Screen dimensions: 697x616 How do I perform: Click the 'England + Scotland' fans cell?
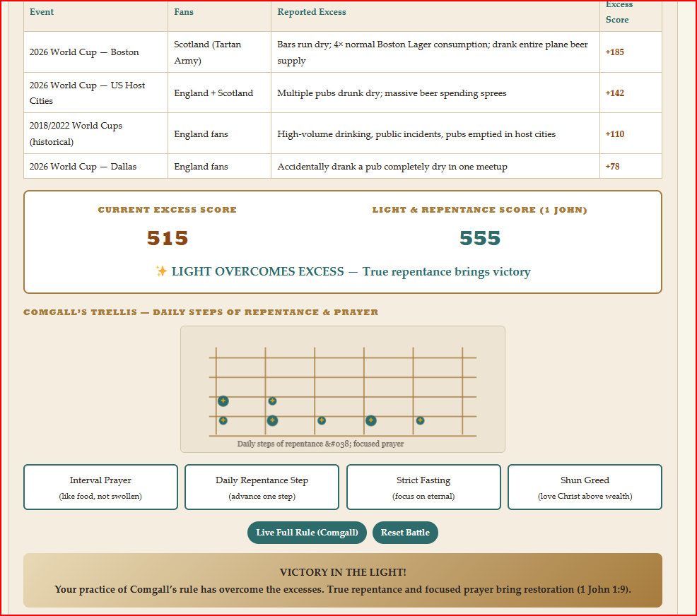[x=219, y=93]
